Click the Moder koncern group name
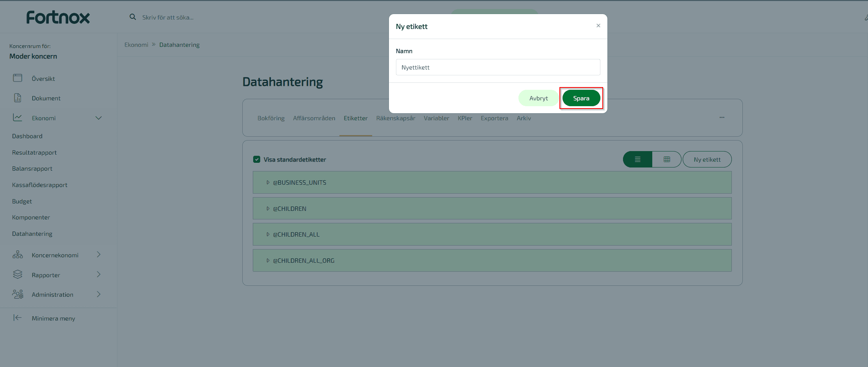Viewport: 868px width, 367px height. (x=33, y=56)
